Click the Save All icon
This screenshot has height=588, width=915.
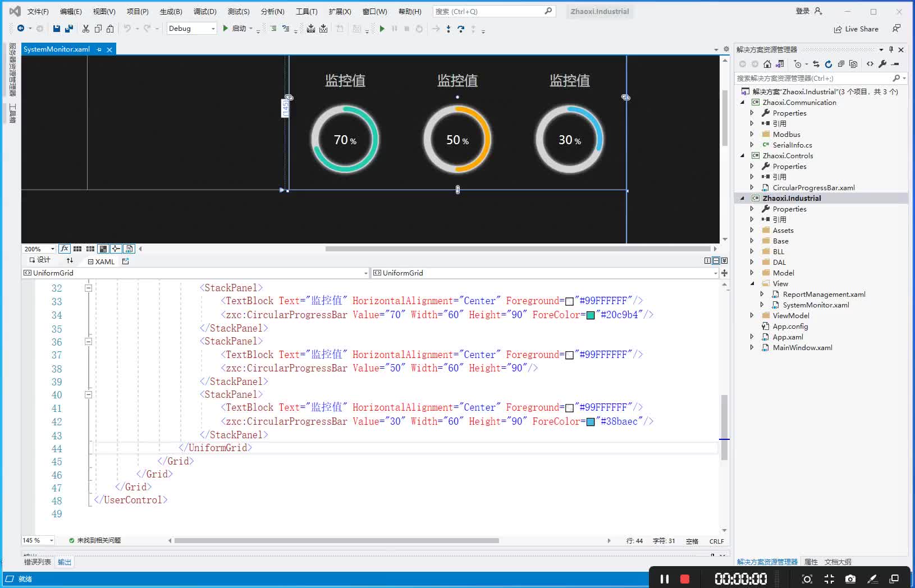click(x=69, y=29)
